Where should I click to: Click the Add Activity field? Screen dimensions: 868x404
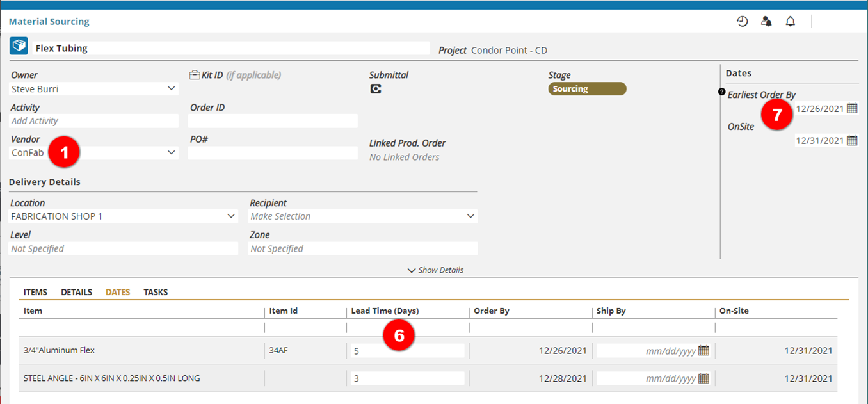click(94, 121)
